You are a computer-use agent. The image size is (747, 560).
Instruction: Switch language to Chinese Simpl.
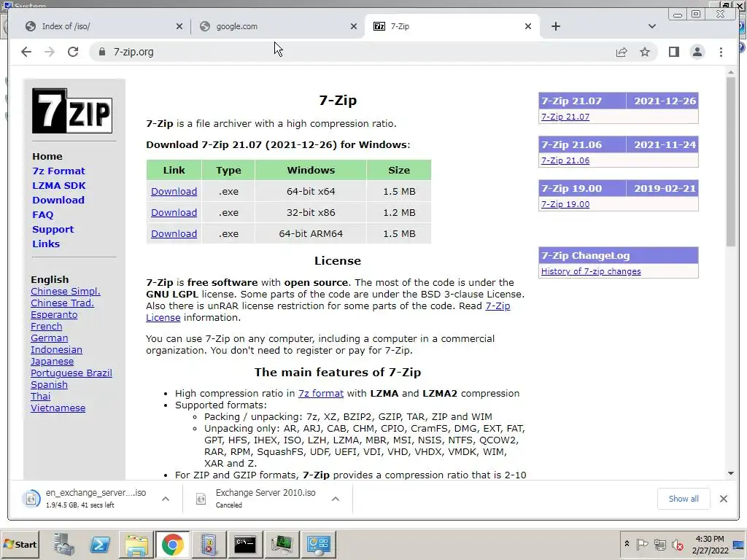pos(65,292)
